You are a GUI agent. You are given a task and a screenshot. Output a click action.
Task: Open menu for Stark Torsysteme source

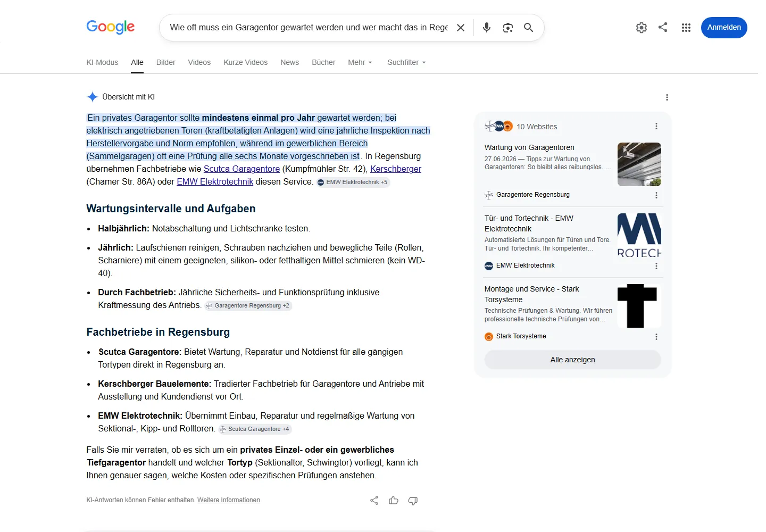(x=656, y=337)
